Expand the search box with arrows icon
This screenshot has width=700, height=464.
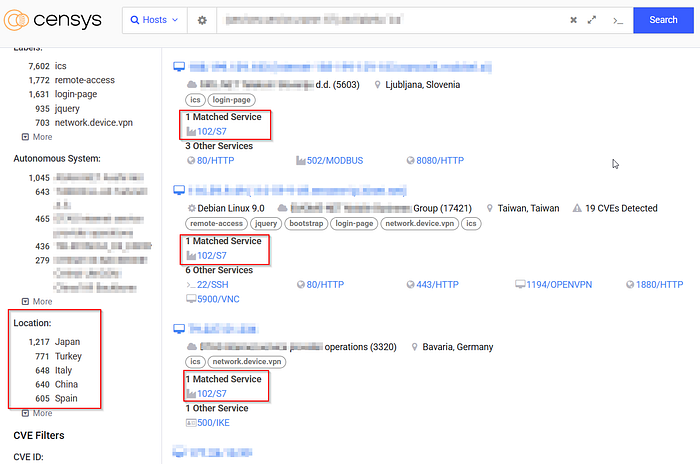pos(592,20)
